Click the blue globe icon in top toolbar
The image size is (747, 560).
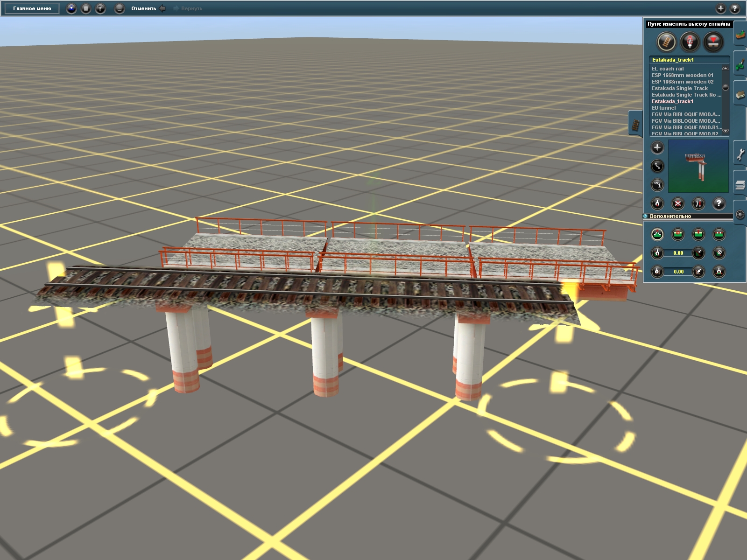coord(71,8)
